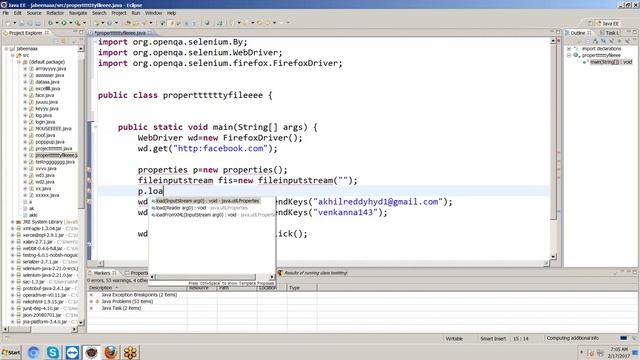Switch to the Properties tab in bottom panel
640x360 pixels.
137,273
